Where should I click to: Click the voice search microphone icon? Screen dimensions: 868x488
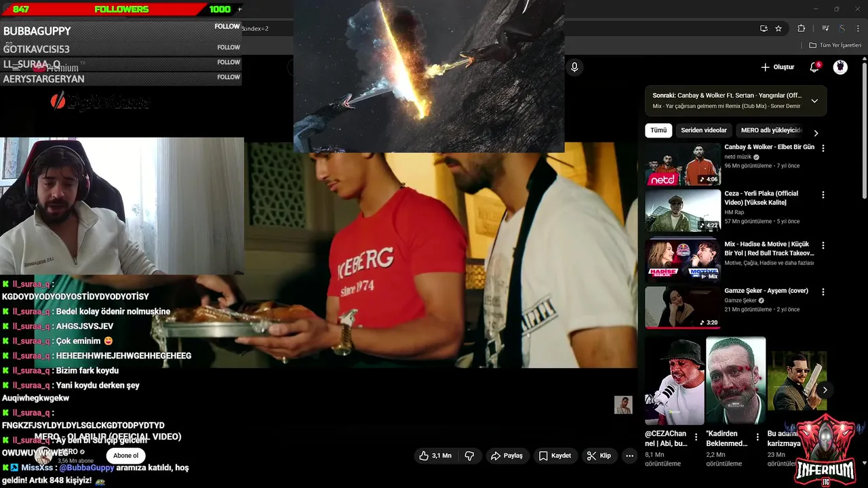574,67
